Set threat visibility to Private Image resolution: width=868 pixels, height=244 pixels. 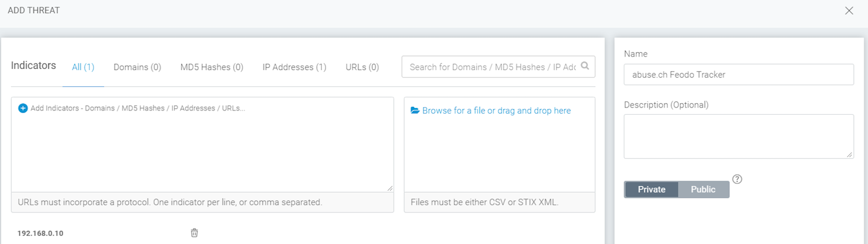(652, 189)
